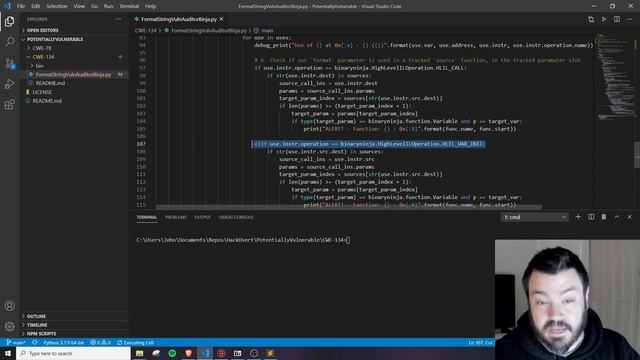Image resolution: width=640 pixels, height=360 pixels.
Task: Click the Explorer more actions ellipsis
Action: coord(118,19)
